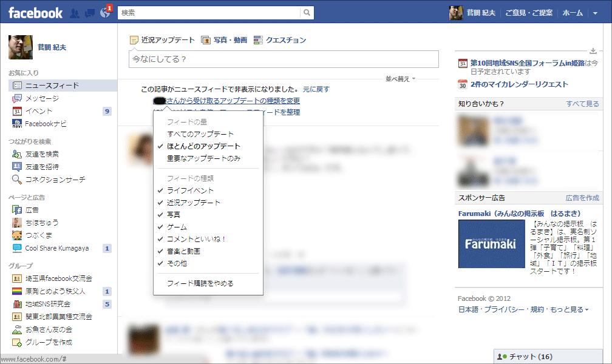Click the お魚さん友の会 group icon
This screenshot has width=612, height=364.
click(x=17, y=329)
